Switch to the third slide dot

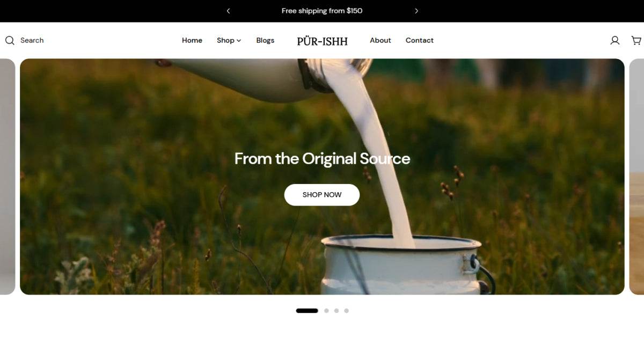336,311
